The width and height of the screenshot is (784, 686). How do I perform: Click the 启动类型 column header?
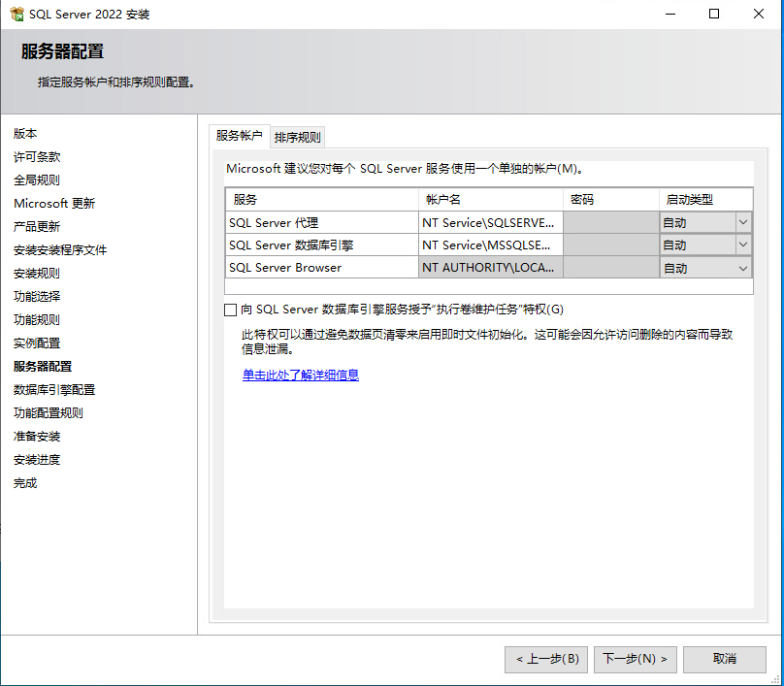(706, 200)
